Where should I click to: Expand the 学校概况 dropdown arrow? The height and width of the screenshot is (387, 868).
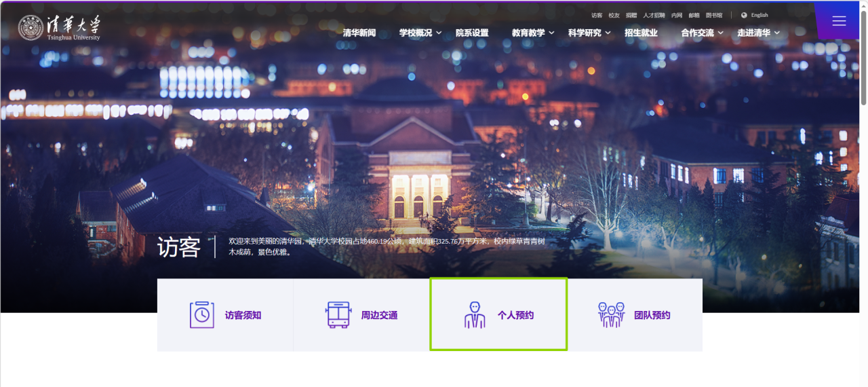point(439,33)
